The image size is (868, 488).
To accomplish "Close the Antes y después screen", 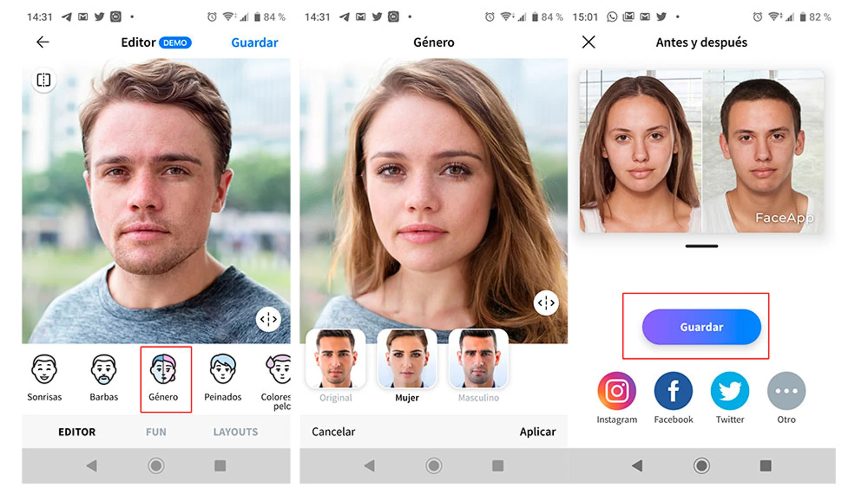I will (x=588, y=42).
